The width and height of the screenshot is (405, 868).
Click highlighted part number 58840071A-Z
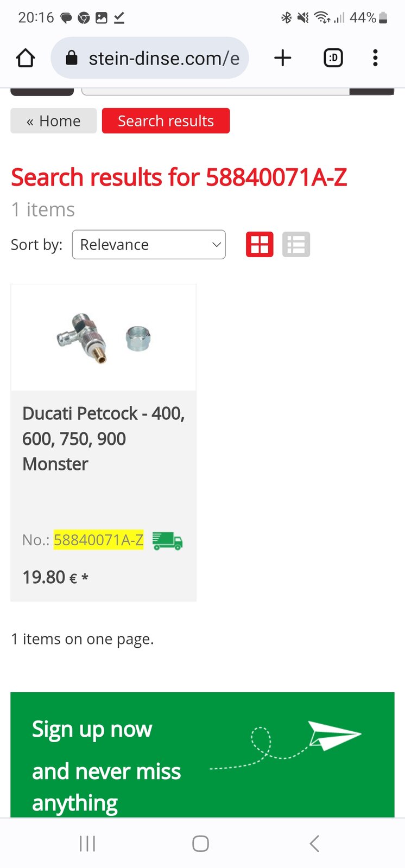click(x=98, y=540)
